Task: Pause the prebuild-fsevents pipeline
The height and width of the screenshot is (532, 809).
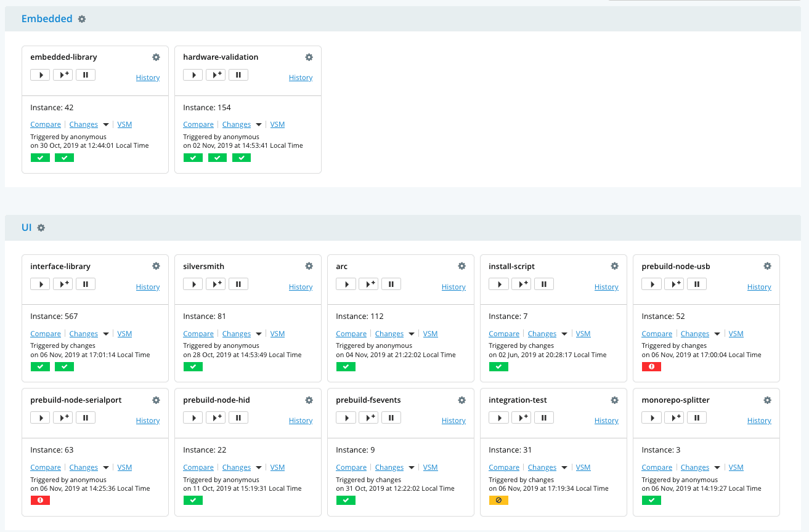Action: point(391,417)
